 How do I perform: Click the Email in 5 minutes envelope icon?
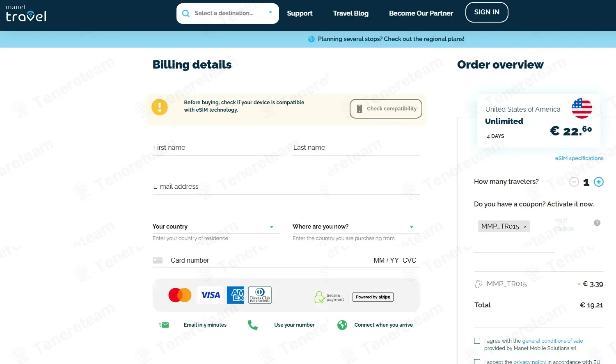164,325
